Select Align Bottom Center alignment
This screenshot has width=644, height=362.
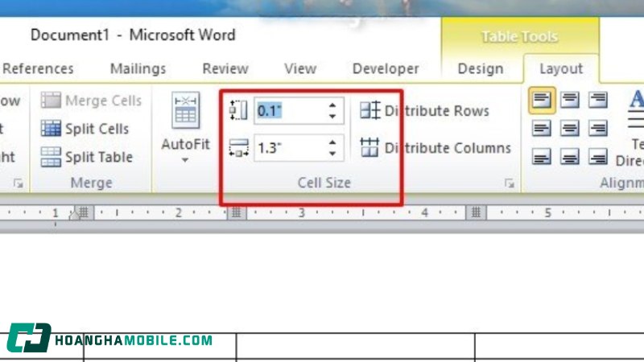570,157
